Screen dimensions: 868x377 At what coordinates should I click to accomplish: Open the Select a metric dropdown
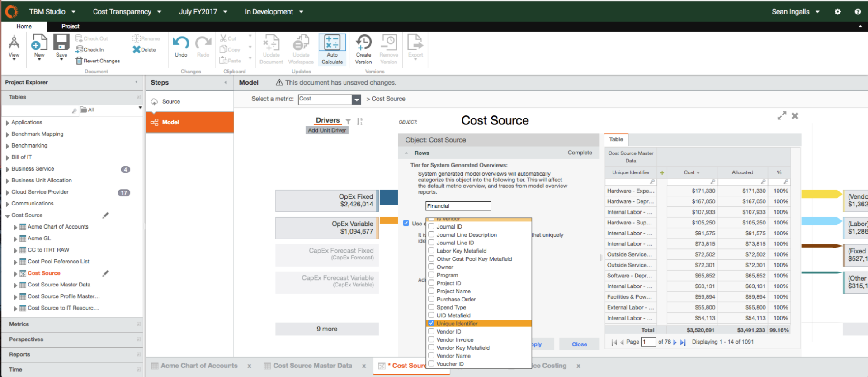coord(356,99)
